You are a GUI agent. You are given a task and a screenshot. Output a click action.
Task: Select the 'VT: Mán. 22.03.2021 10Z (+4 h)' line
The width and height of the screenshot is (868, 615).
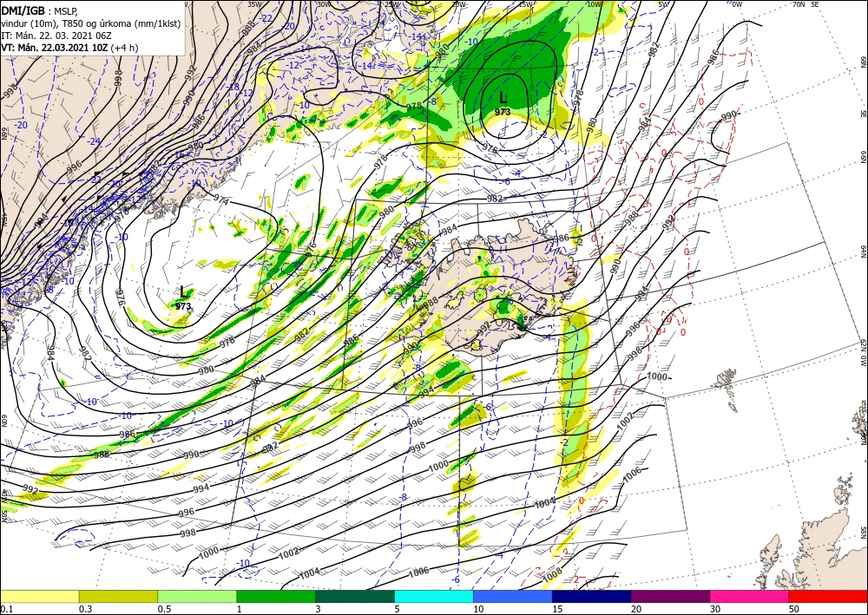69,48
